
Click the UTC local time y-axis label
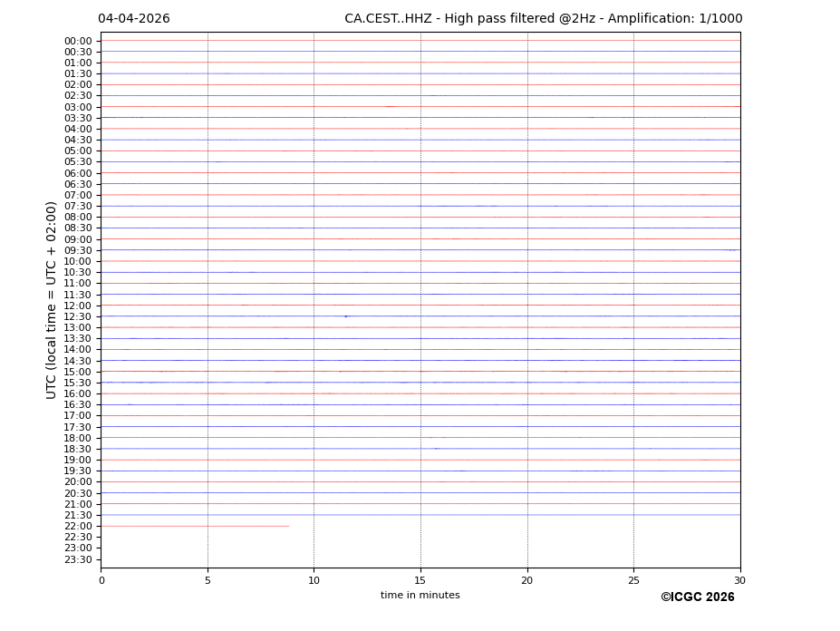[52, 299]
